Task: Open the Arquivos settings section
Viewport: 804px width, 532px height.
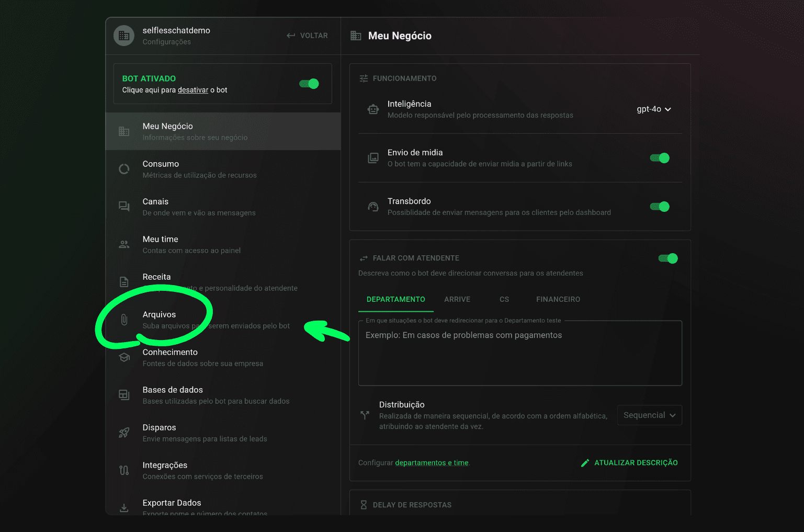Action: [x=223, y=320]
